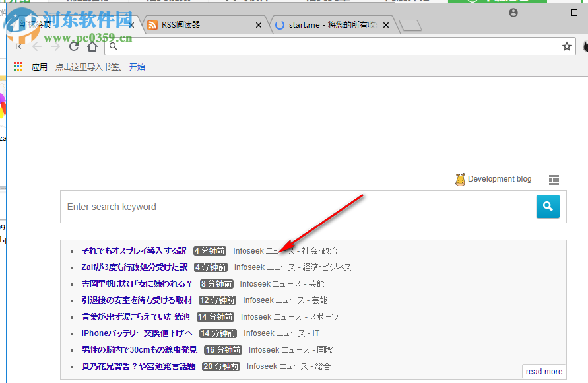This screenshot has width=588, height=383.
Task: Go back using the back arrow
Action: tap(37, 47)
